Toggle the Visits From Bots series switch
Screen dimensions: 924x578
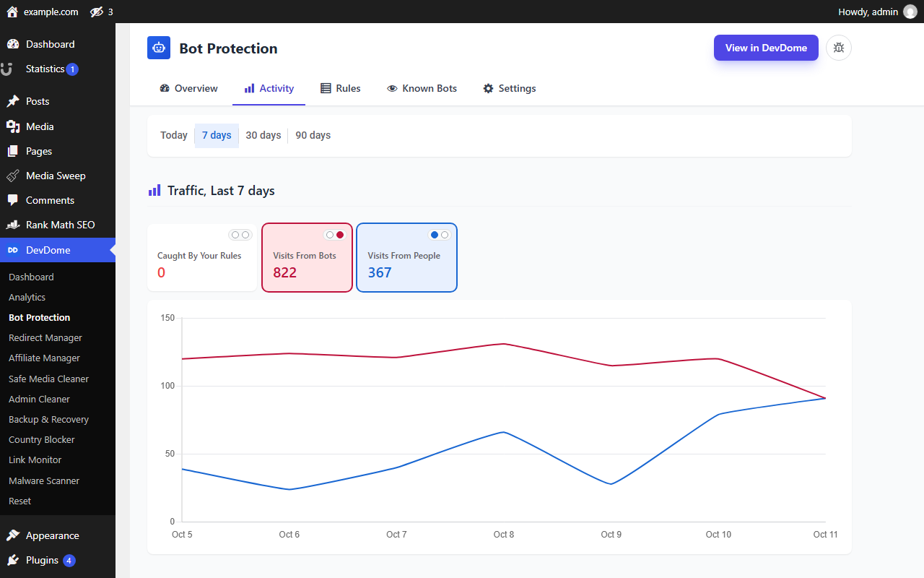pos(335,235)
